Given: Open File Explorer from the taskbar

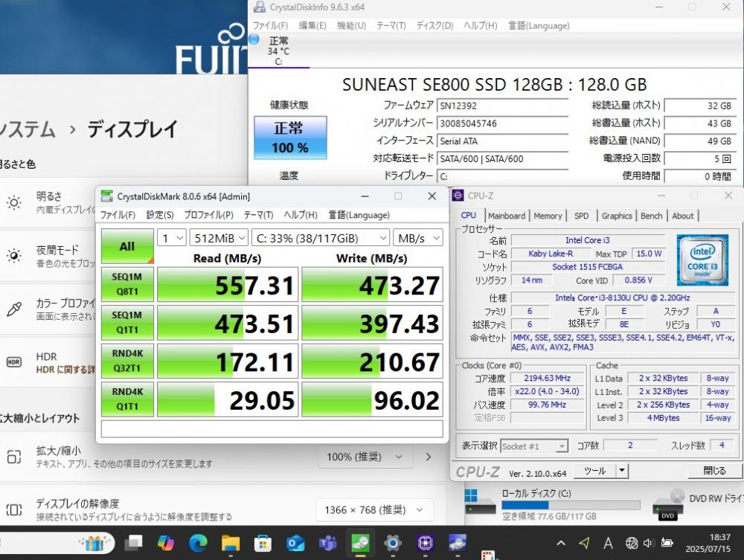Looking at the screenshot, I should click(x=230, y=544).
